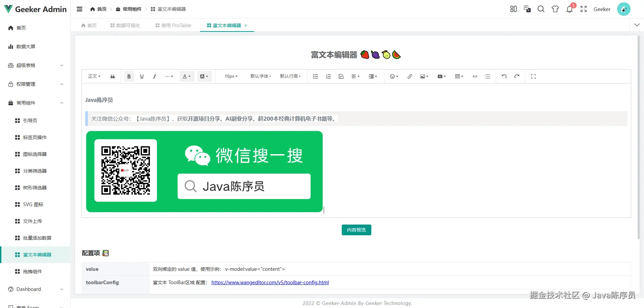
Task: Insert a hyperlink with the link icon
Action: coord(410,76)
